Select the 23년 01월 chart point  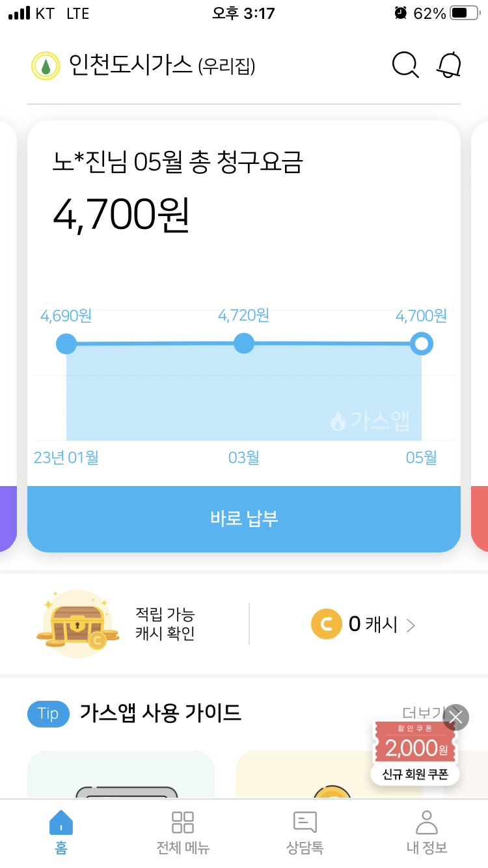[x=66, y=344]
